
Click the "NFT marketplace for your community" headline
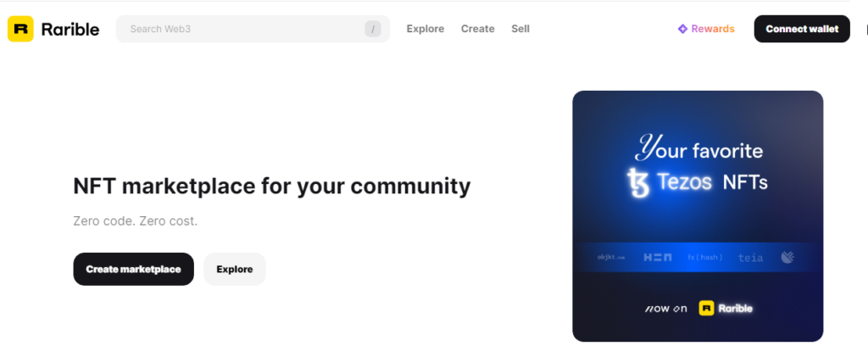pos(272,186)
